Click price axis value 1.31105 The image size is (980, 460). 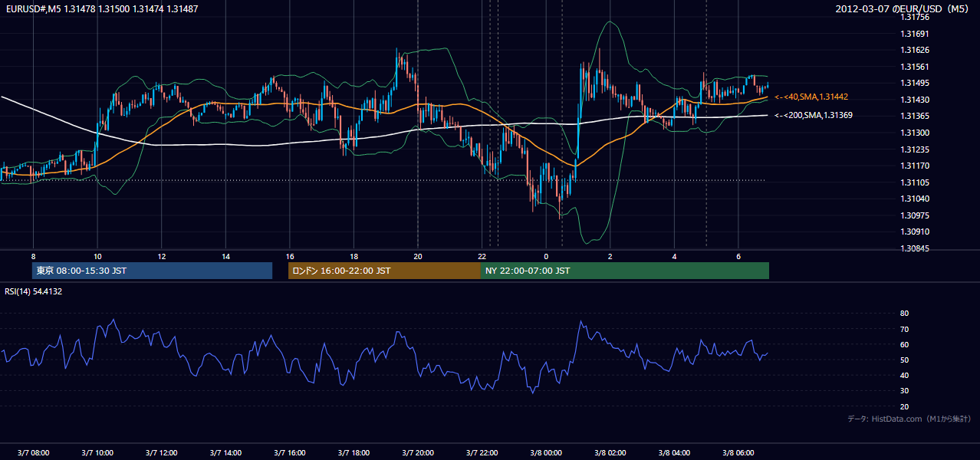[914, 182]
